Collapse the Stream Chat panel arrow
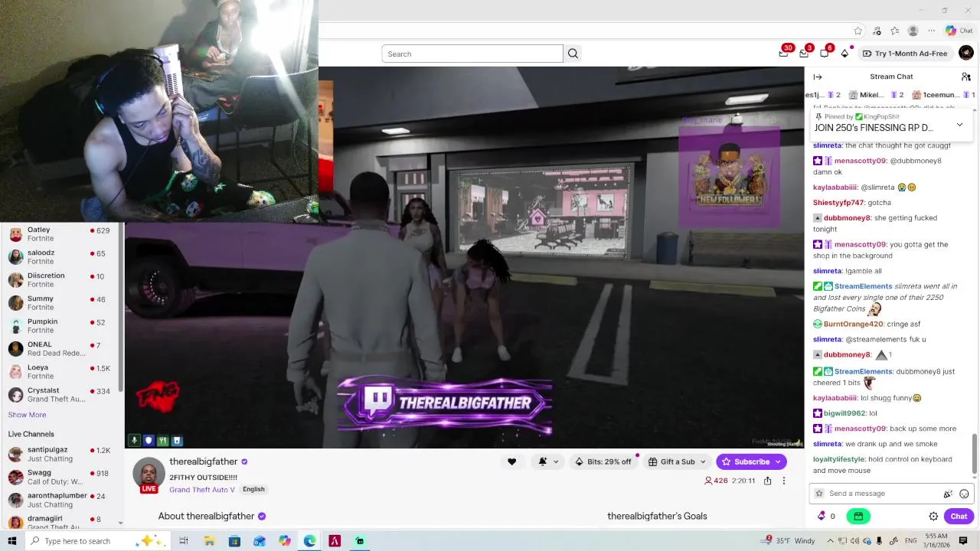The height and width of the screenshot is (551, 980). coord(818,77)
